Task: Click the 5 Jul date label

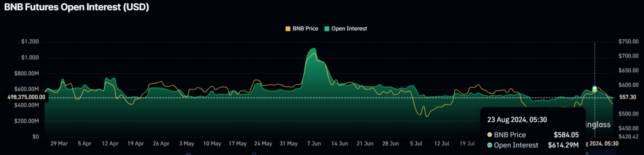Action: (x=416, y=144)
